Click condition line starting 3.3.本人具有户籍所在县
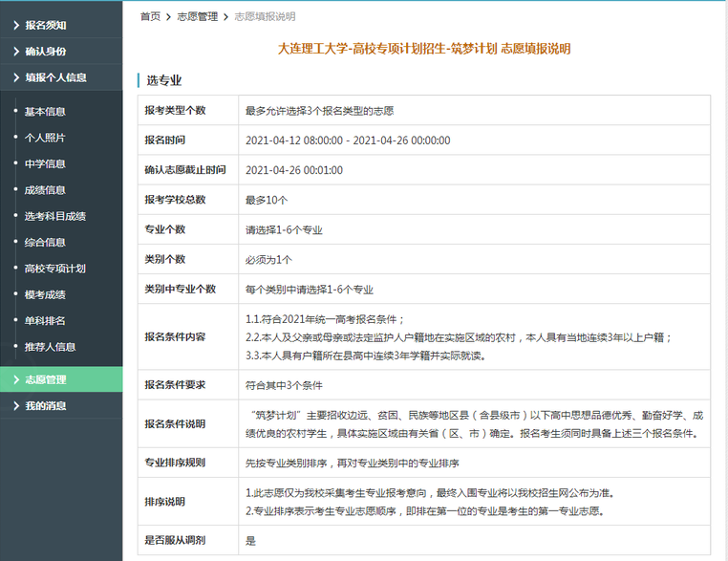The width and height of the screenshot is (728, 561). tap(365, 356)
